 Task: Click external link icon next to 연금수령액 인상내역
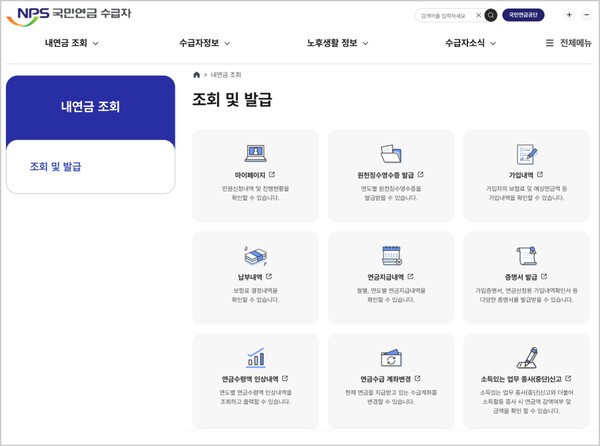[285, 378]
